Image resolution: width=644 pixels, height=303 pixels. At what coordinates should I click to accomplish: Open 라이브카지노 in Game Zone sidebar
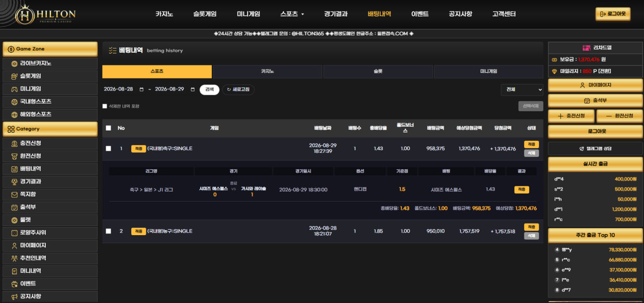coord(50,64)
